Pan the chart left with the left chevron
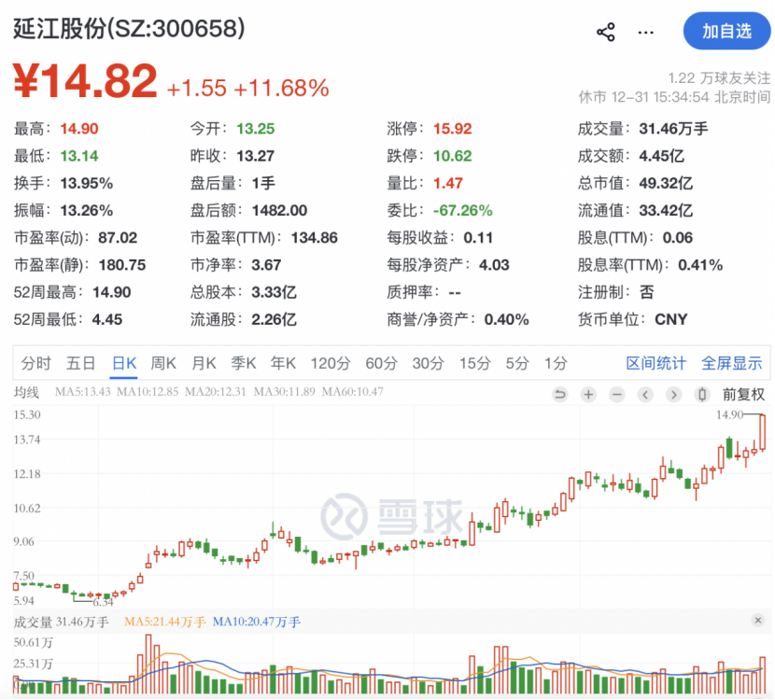Image resolution: width=775 pixels, height=700 pixels. pos(645,395)
